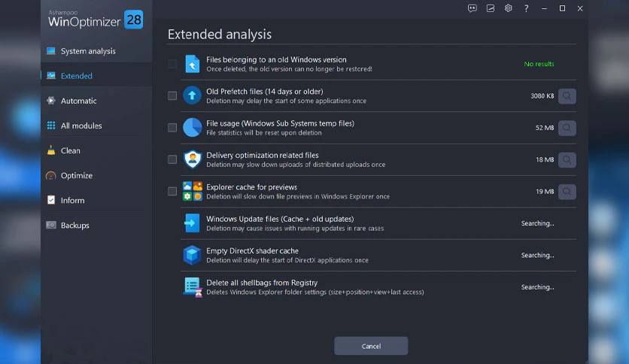This screenshot has width=629, height=364.
Task: Click the Clean broom icon
Action: click(x=51, y=150)
